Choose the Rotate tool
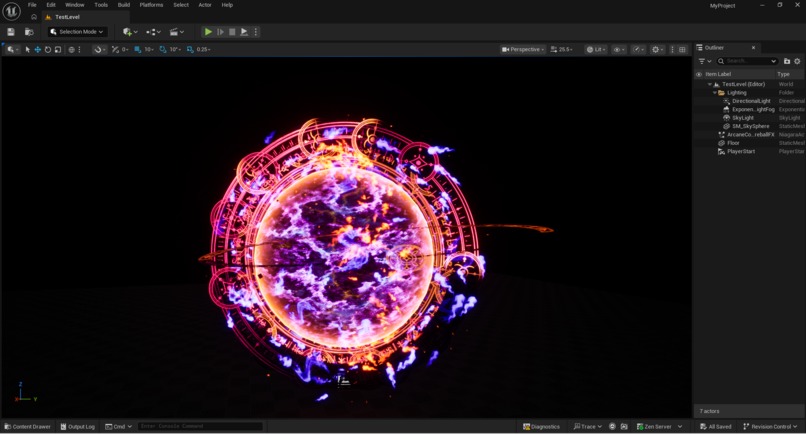This screenshot has width=806, height=434. (48, 49)
